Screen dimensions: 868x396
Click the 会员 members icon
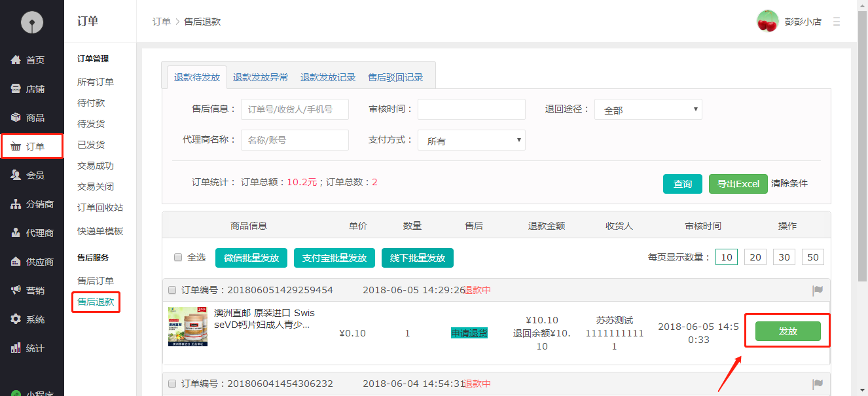(x=16, y=175)
